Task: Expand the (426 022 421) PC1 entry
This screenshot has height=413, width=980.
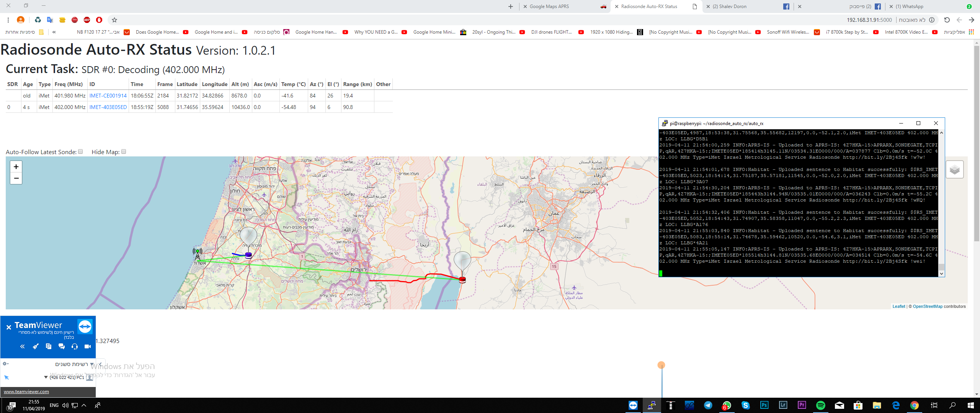Action: [x=46, y=377]
